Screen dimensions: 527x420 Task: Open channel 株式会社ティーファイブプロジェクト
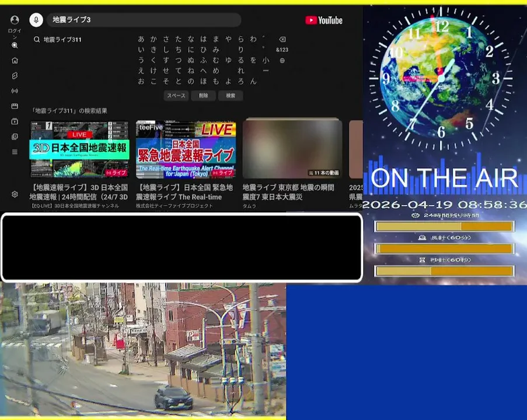point(174,206)
